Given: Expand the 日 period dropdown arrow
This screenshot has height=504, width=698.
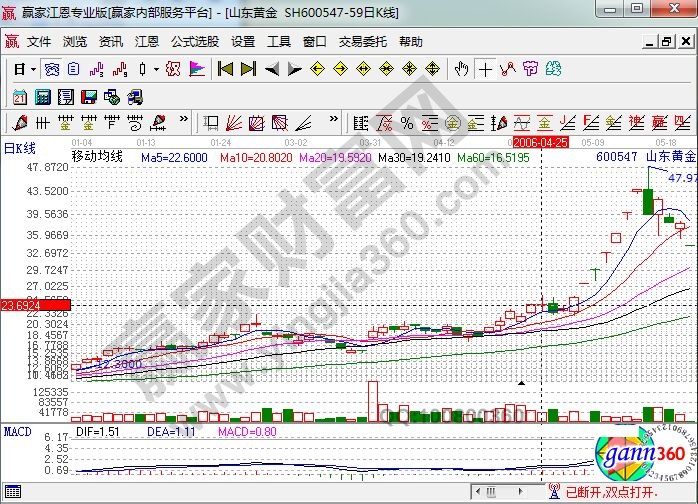Looking at the screenshot, I should click(x=33, y=69).
